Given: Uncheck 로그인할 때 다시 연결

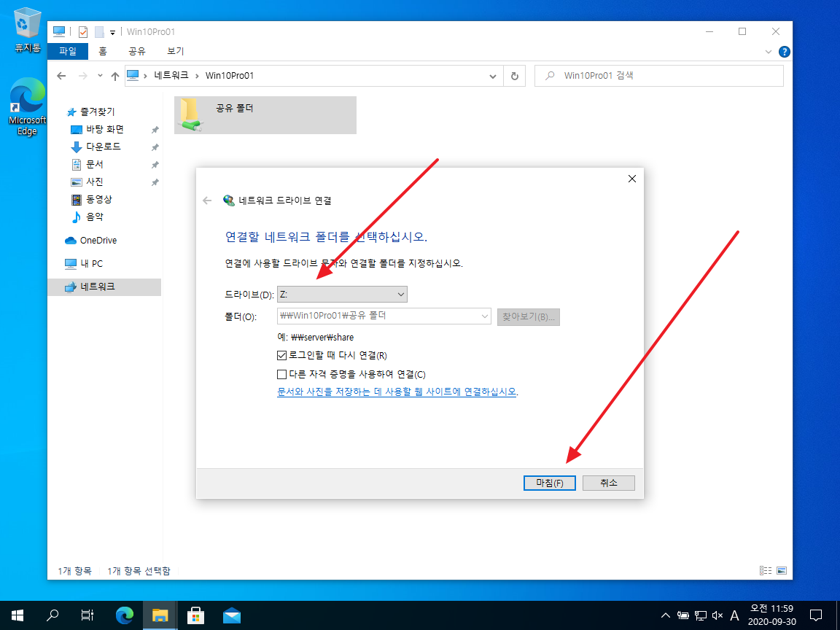Looking at the screenshot, I should pos(281,356).
